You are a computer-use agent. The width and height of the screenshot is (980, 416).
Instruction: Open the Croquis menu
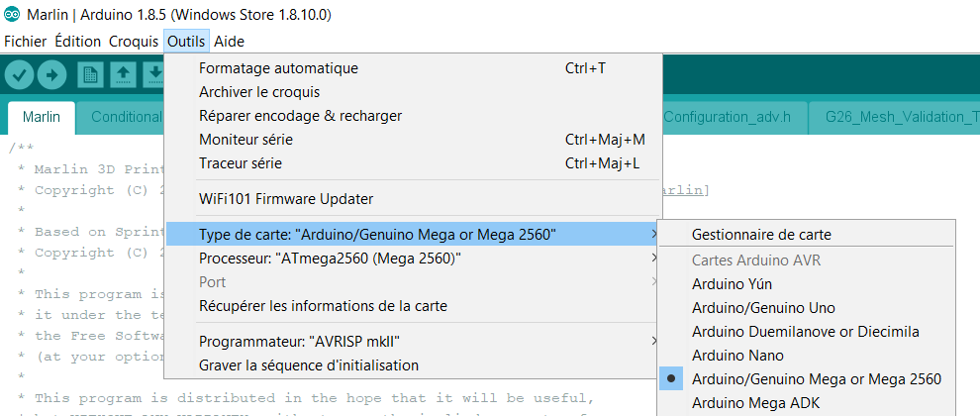(133, 42)
